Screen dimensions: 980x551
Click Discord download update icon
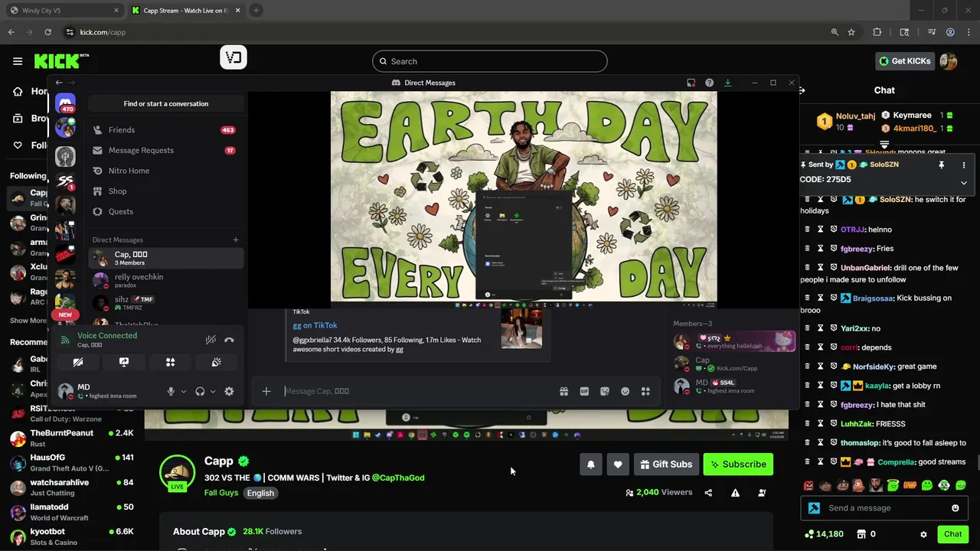click(x=727, y=83)
